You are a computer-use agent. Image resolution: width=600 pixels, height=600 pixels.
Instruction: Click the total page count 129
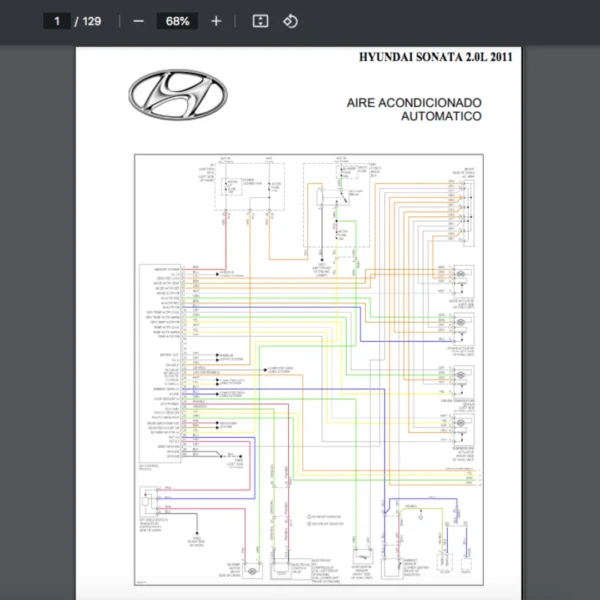[92, 21]
